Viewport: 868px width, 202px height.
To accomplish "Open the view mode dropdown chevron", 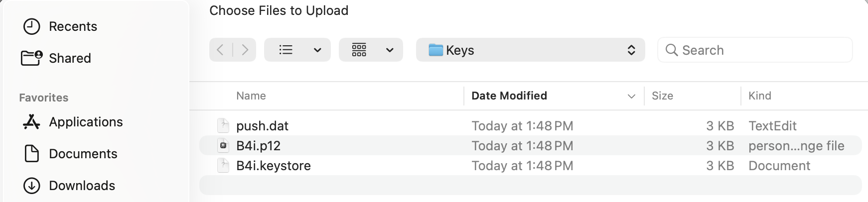I will [317, 50].
